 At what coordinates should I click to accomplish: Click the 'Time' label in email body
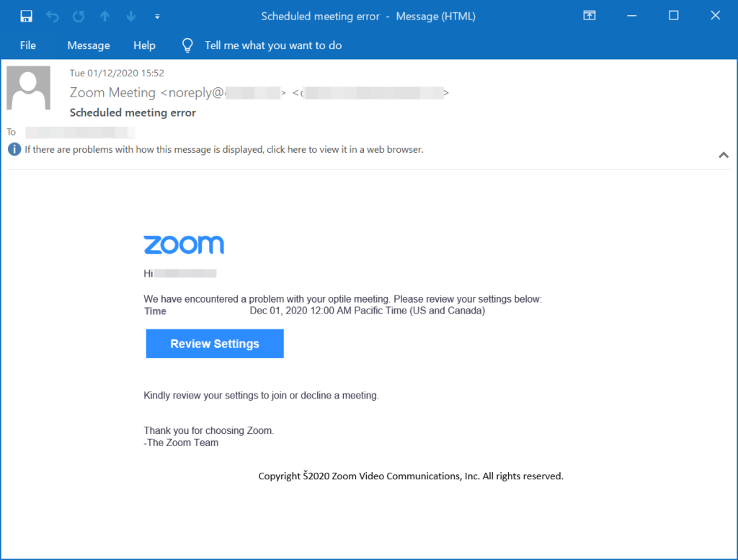click(x=156, y=311)
